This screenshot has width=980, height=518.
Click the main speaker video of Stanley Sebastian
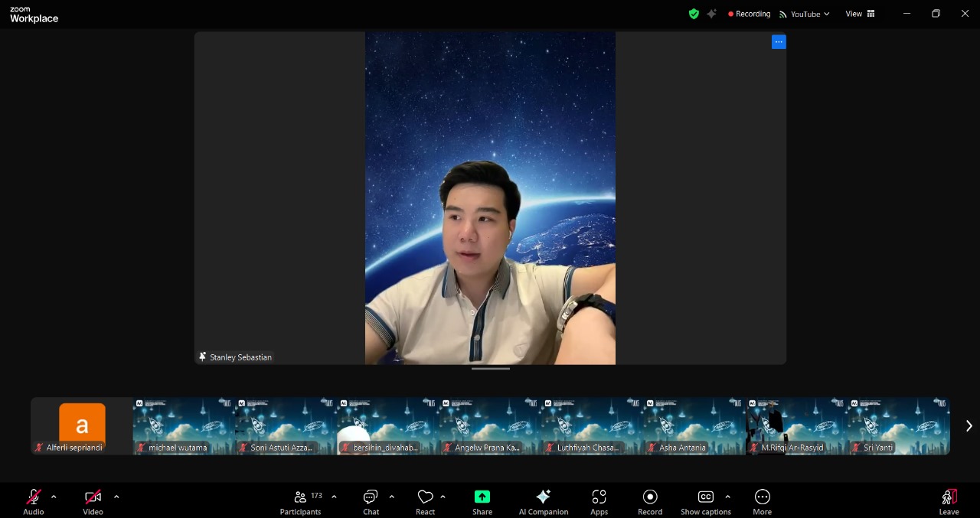coord(490,198)
